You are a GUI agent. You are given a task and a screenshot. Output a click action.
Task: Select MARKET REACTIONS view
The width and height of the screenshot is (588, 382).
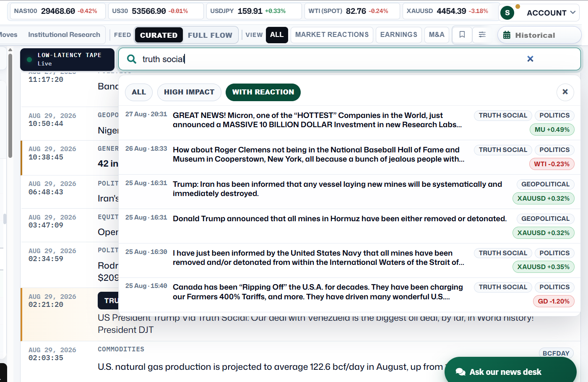pos(332,35)
